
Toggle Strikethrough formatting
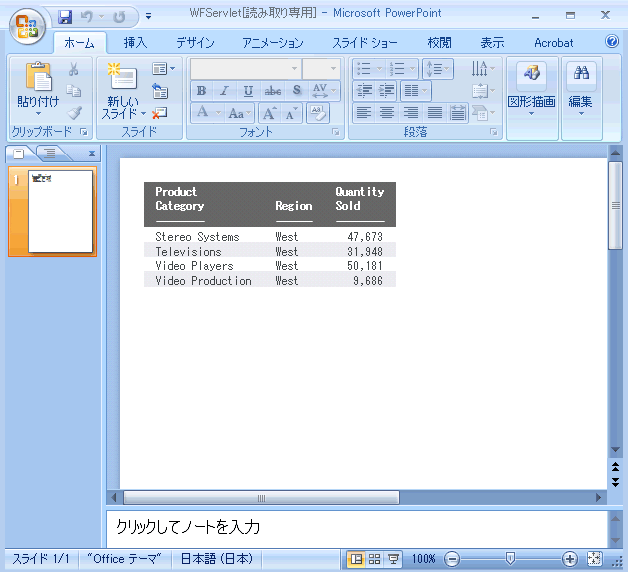click(272, 91)
